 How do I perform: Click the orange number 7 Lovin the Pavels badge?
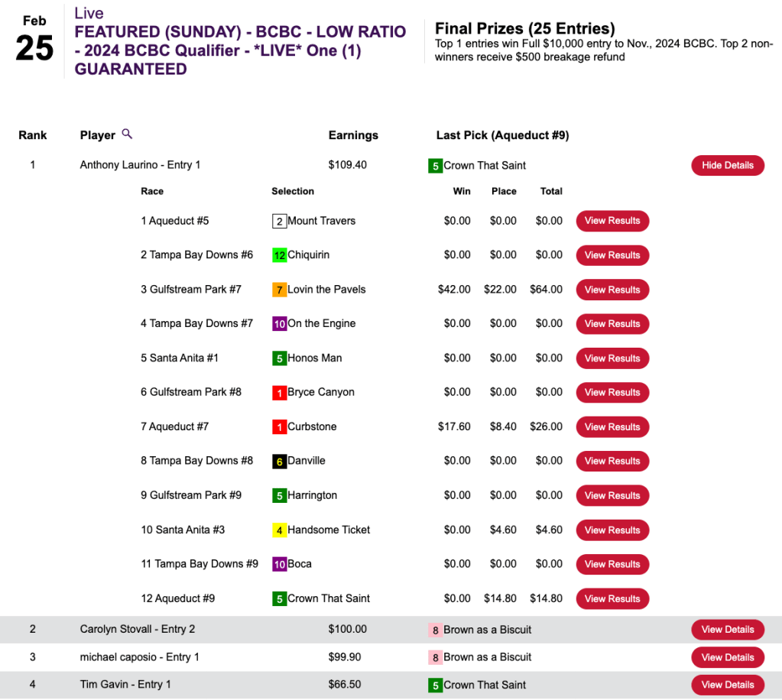click(279, 290)
